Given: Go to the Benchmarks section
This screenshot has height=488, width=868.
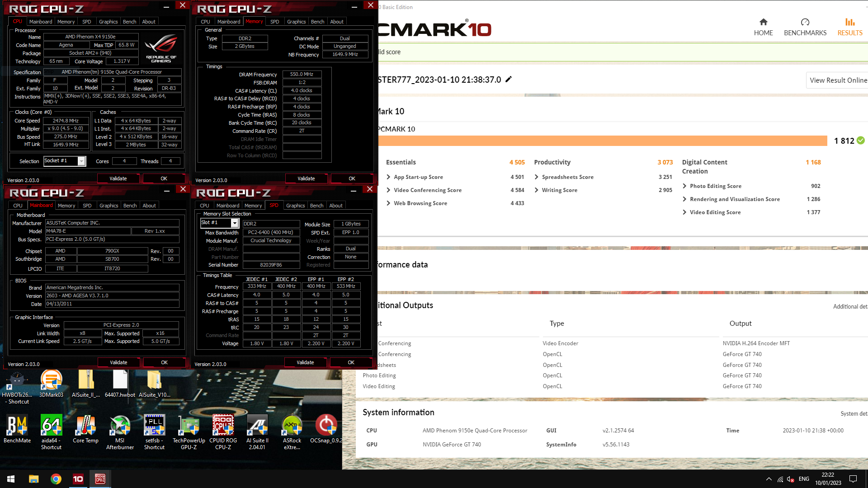Looking at the screenshot, I should (805, 27).
